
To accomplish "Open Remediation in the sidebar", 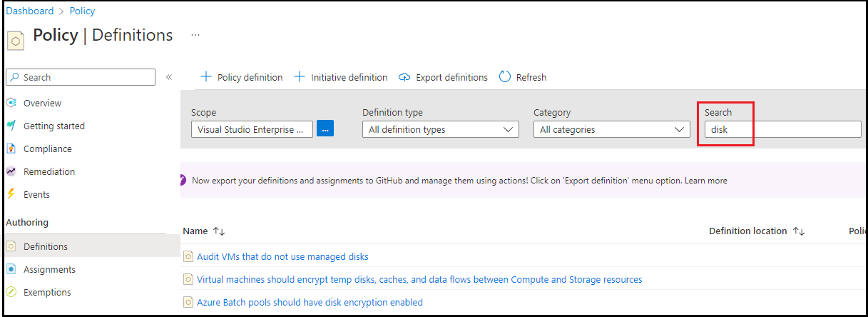I will pyautogui.click(x=49, y=171).
